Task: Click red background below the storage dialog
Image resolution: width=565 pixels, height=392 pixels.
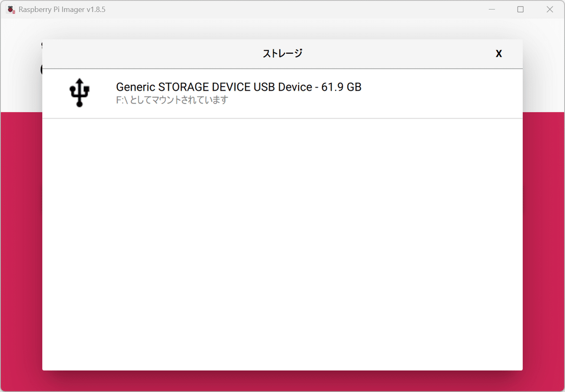Action: 282,381
